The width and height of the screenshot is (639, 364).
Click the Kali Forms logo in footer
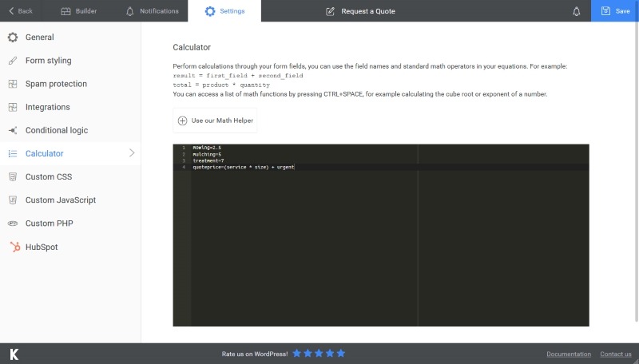click(14, 354)
